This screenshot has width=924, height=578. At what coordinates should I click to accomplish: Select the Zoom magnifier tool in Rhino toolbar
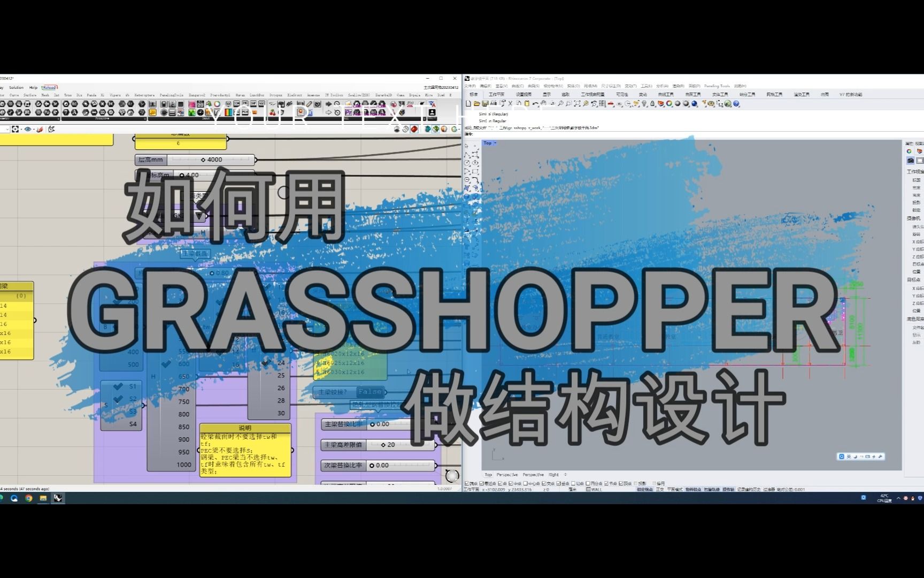point(560,104)
